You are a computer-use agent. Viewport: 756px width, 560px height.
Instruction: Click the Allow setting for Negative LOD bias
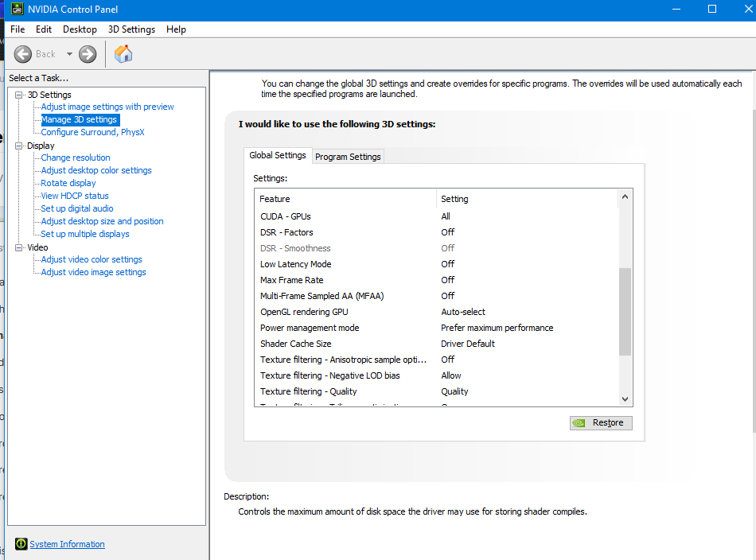click(x=450, y=375)
